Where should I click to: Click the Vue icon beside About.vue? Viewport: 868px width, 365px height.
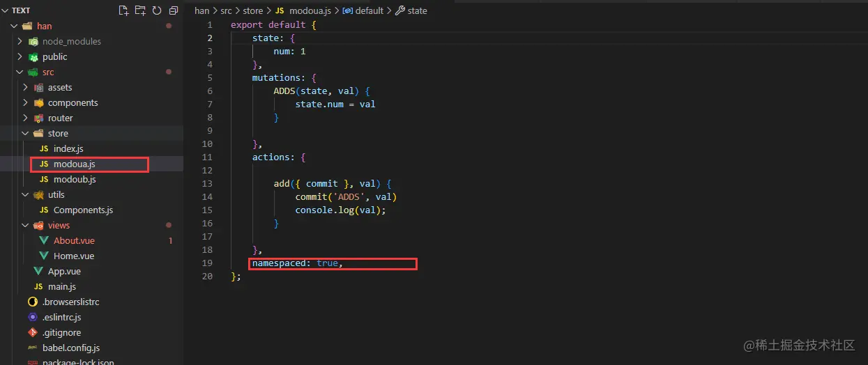(44, 240)
